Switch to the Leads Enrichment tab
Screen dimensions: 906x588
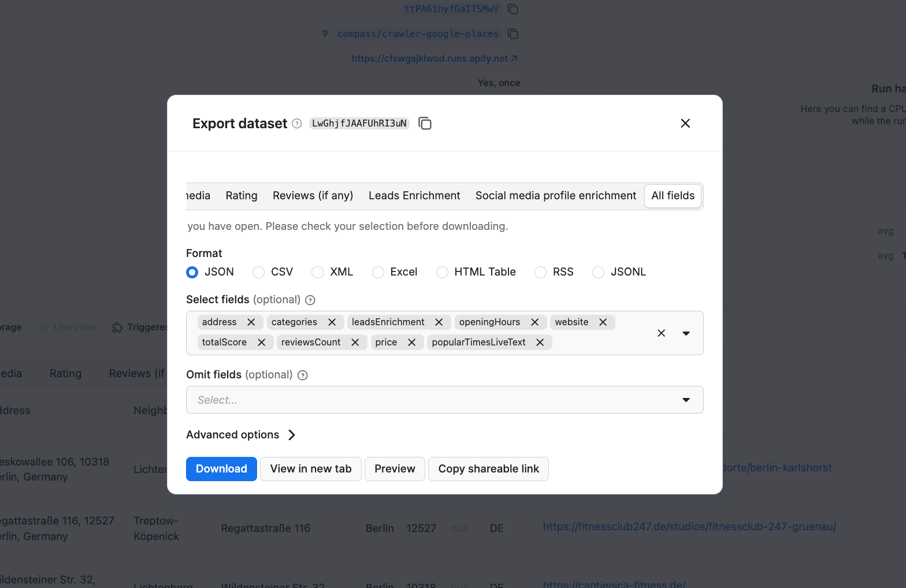click(x=414, y=196)
